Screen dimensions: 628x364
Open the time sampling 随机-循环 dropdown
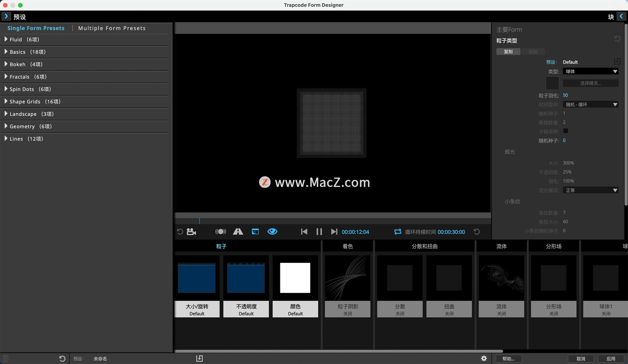click(590, 105)
